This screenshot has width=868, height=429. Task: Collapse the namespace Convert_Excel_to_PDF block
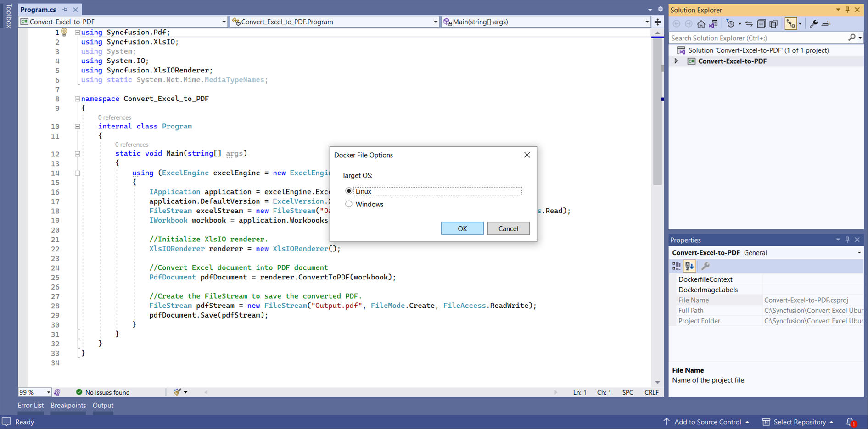click(x=78, y=99)
